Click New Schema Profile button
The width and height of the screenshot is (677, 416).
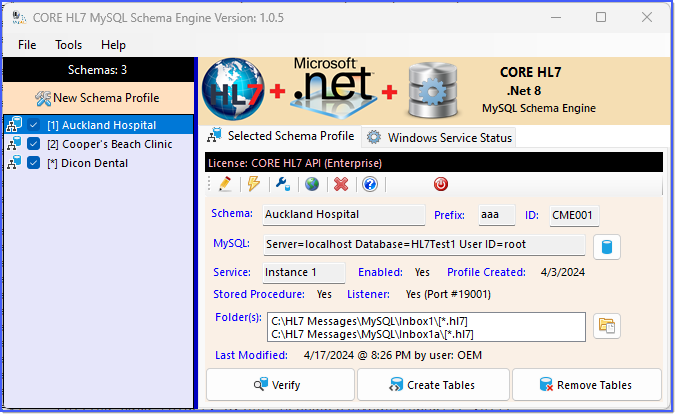pos(98,98)
